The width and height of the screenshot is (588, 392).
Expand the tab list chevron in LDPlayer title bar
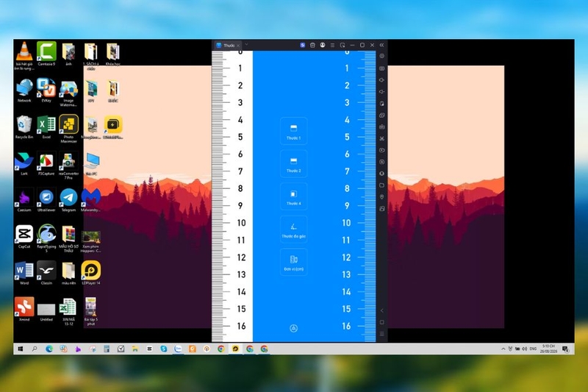click(x=246, y=45)
